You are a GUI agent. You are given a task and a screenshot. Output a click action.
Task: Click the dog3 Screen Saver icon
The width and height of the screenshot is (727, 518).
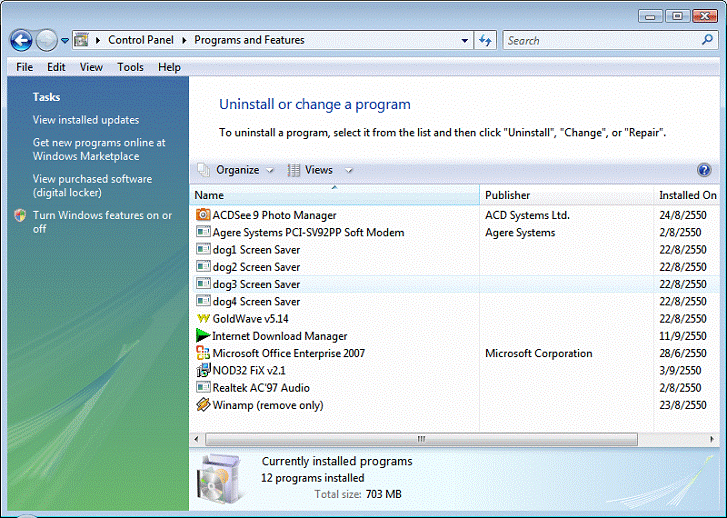[x=203, y=283]
